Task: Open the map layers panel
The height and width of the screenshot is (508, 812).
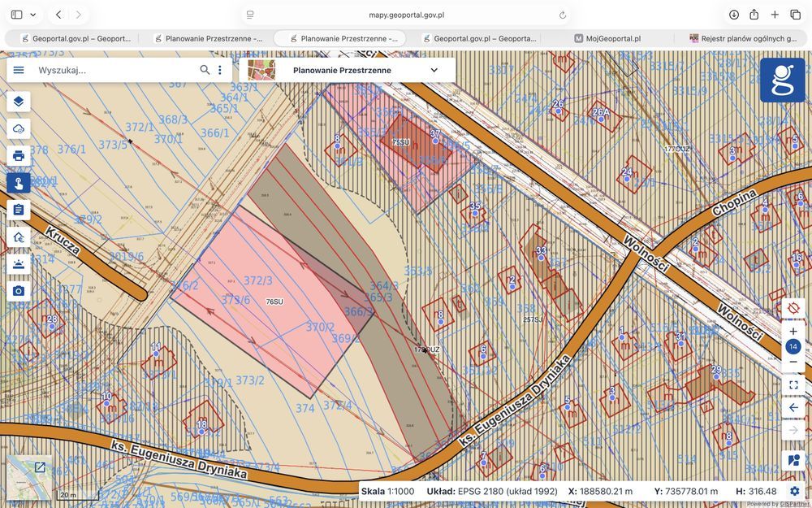Action: click(x=19, y=102)
